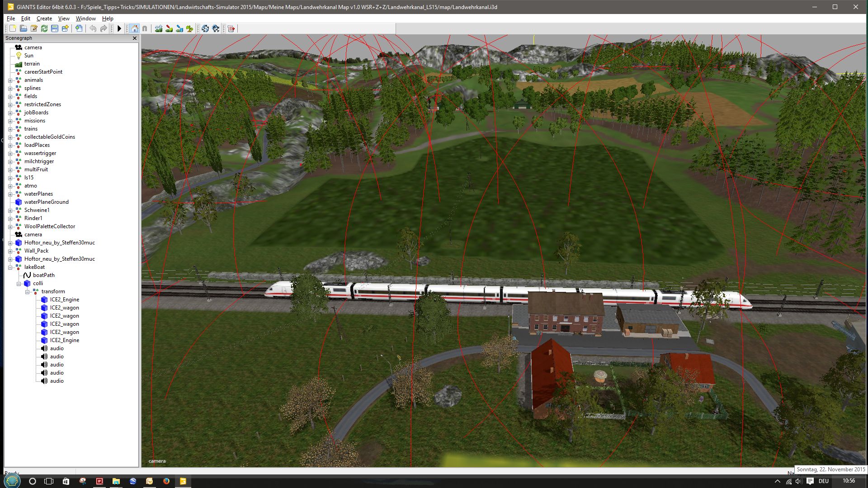Select the first ICE2_Engine node
Screen dimensions: 868x488
coord(64,300)
